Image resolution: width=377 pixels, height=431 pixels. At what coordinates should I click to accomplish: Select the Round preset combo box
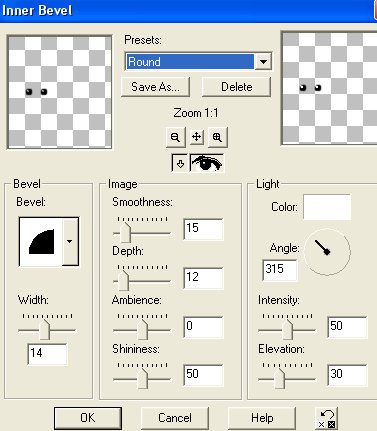click(198, 62)
